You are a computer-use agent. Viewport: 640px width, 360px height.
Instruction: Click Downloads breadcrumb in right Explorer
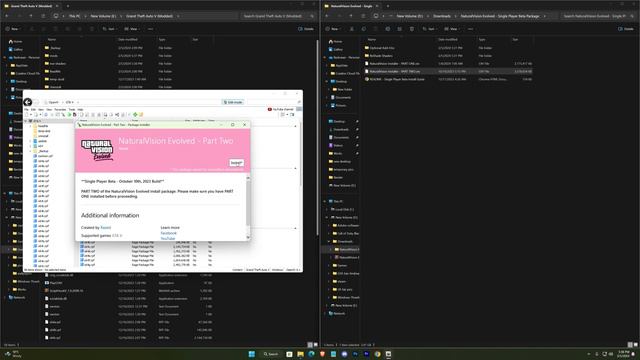click(442, 16)
